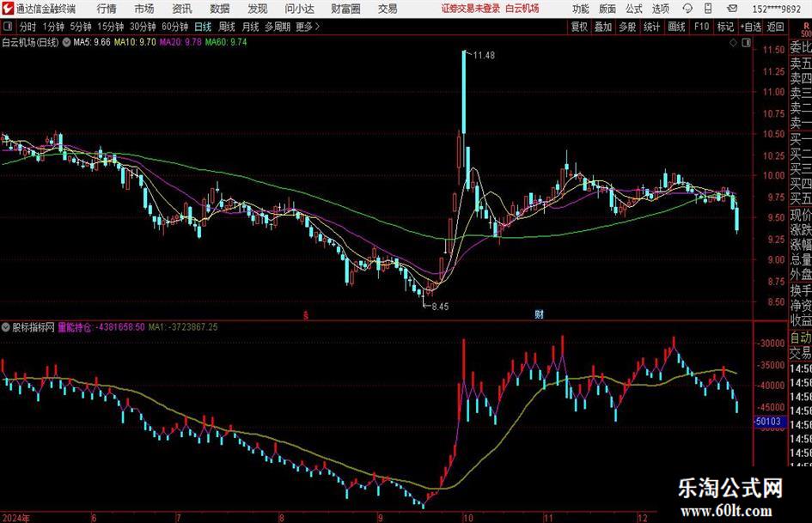Open the 交易 menu

pos(388,9)
